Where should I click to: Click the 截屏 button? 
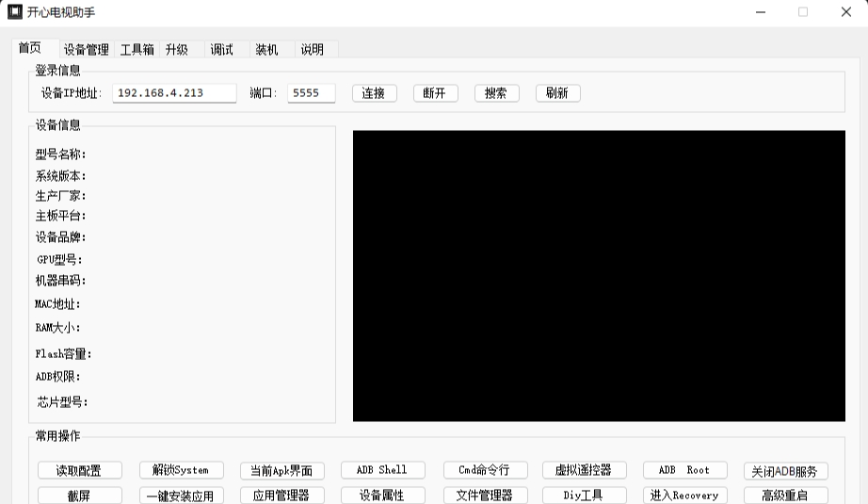click(x=80, y=496)
